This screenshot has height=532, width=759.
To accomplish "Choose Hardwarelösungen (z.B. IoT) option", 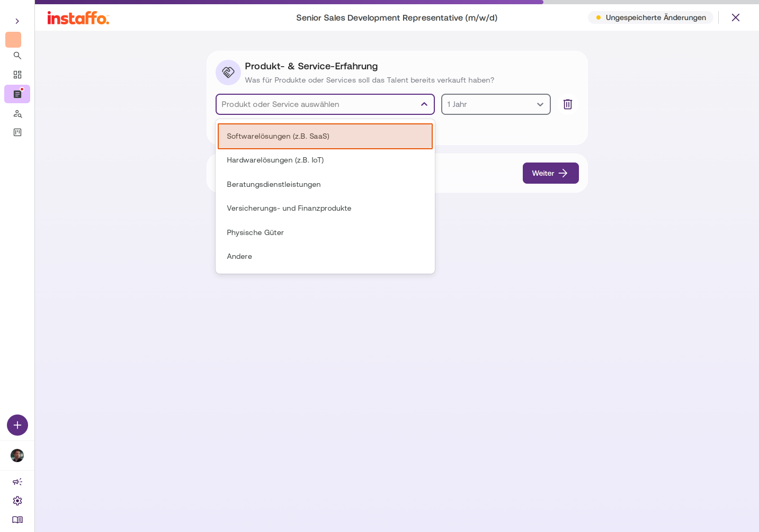I will coord(325,160).
